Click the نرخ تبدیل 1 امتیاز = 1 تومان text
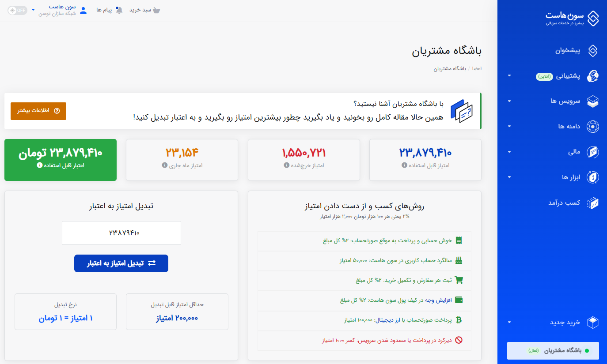Screen dimensions: 607x364 click(66, 318)
